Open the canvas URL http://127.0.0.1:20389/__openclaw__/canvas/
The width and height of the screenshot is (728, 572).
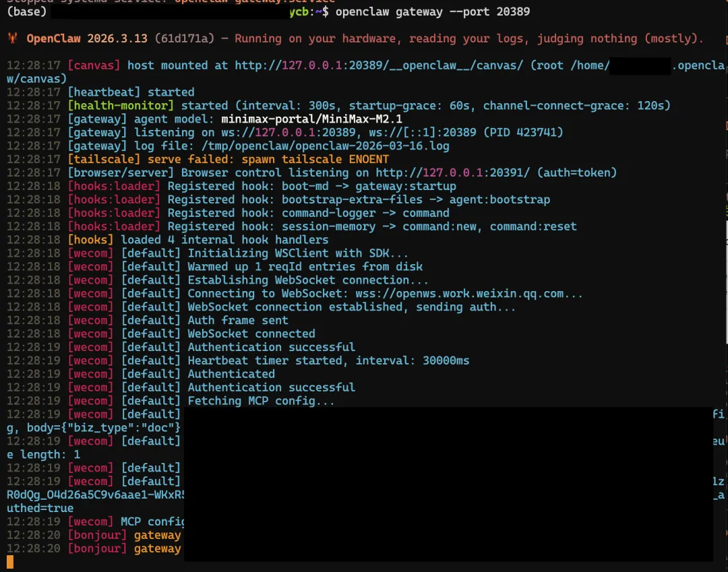point(378,65)
